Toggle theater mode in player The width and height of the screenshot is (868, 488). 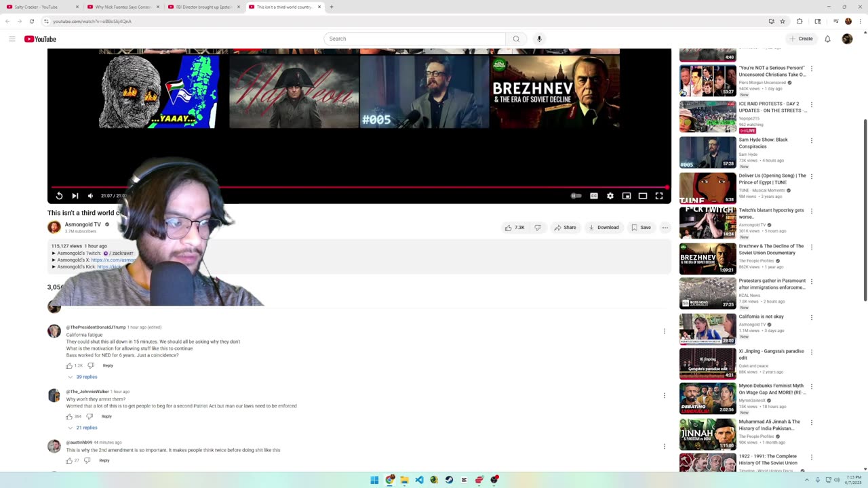coord(643,196)
